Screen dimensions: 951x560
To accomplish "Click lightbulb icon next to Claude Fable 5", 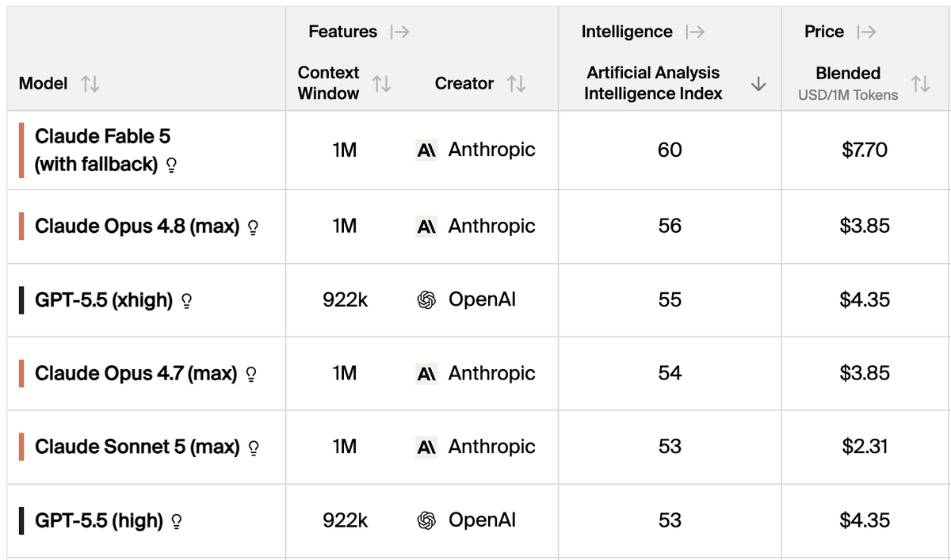I will (171, 167).
